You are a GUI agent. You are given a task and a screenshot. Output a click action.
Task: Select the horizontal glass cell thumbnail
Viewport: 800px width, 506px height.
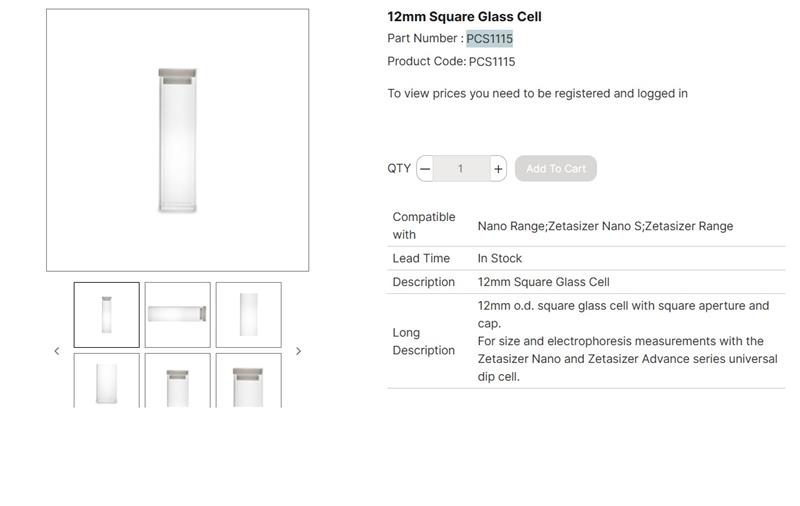pyautogui.click(x=177, y=315)
